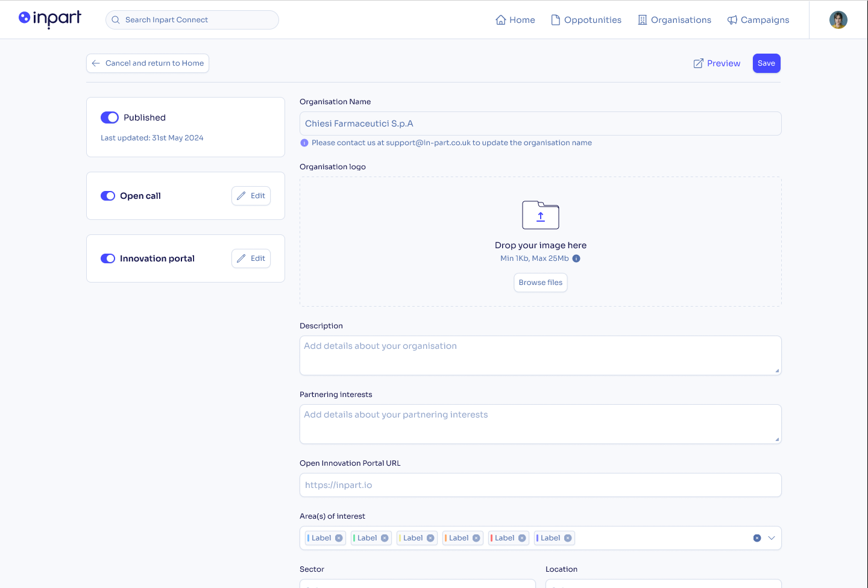
Task: Click the "Last updated: 31st May 2024" text
Action: pos(152,138)
